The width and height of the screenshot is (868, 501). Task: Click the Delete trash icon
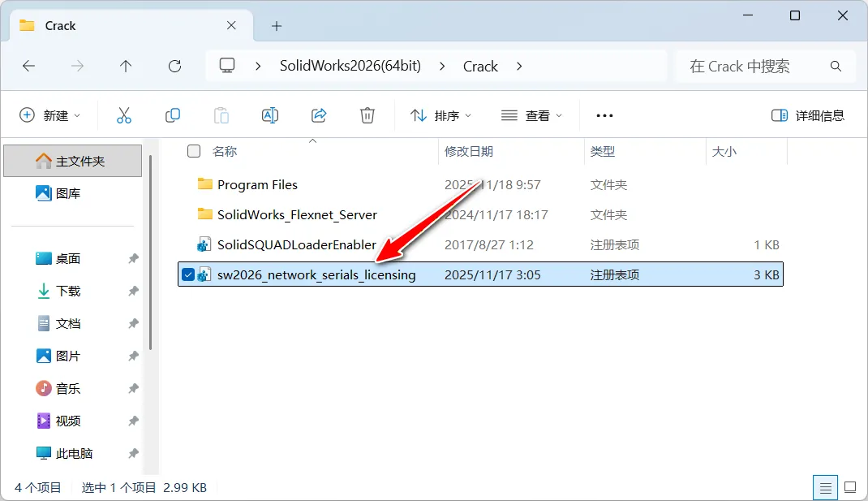click(x=367, y=115)
